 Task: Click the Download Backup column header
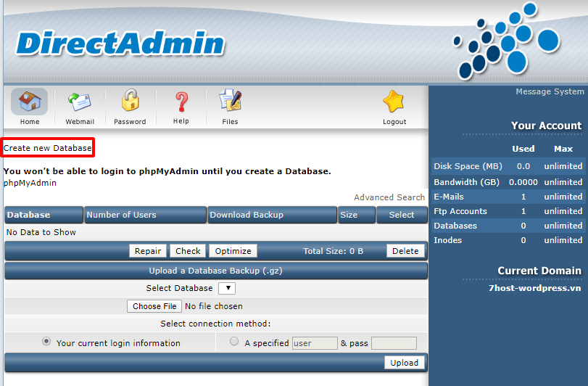[x=272, y=215]
